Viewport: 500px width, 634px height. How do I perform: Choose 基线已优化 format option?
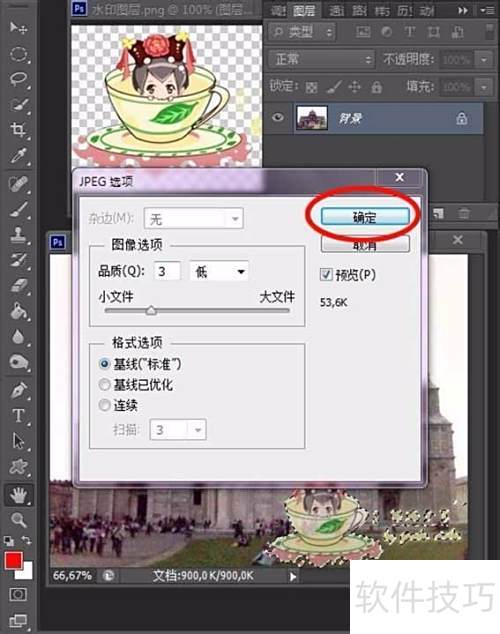coord(104,385)
